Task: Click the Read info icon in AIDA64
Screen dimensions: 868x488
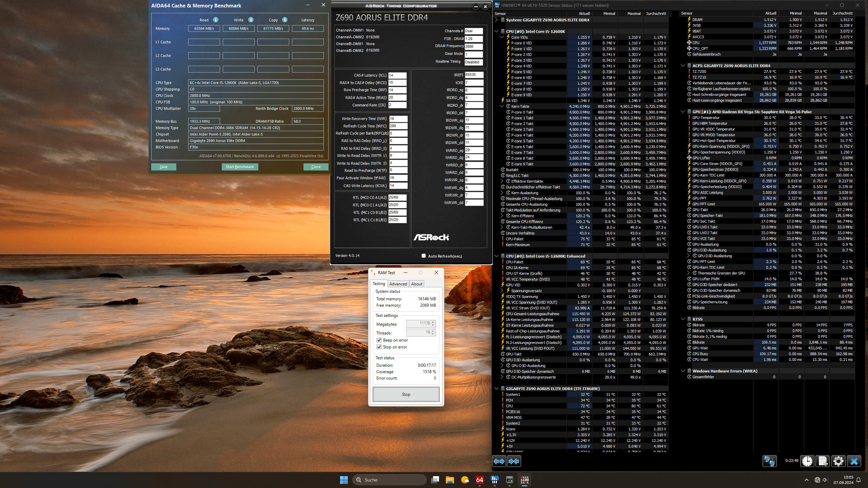Action: [216, 20]
